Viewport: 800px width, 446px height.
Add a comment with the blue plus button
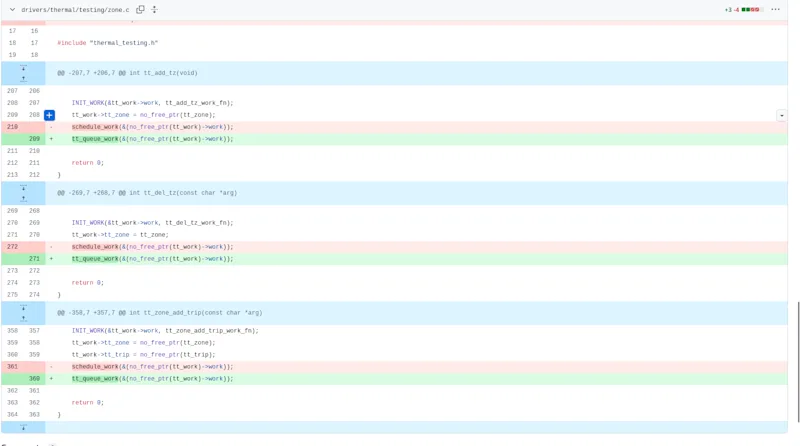[x=49, y=115]
